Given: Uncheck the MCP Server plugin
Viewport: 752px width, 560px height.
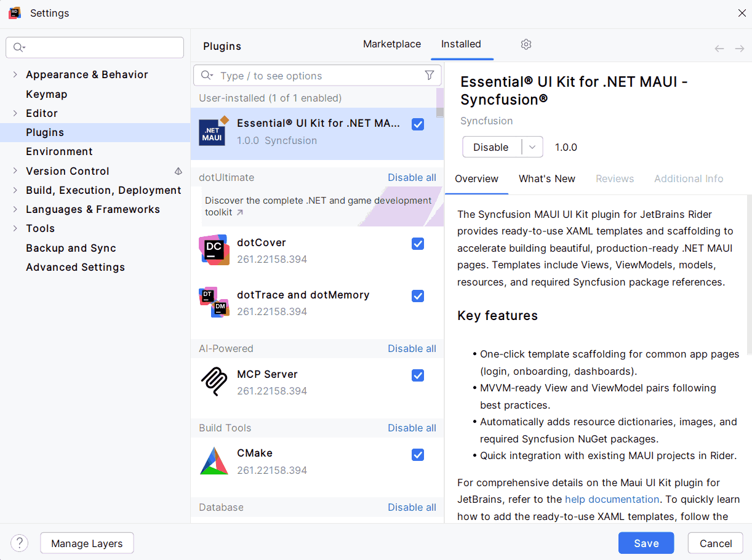Looking at the screenshot, I should 418,375.
